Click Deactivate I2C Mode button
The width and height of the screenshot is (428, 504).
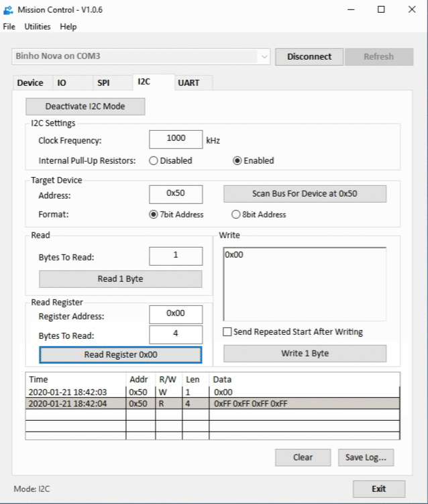85,106
